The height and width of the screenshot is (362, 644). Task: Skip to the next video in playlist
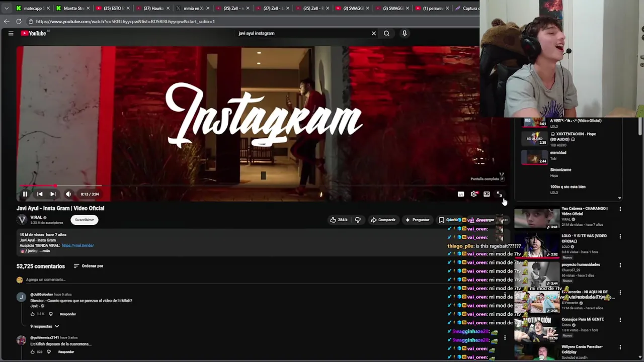[53, 194]
